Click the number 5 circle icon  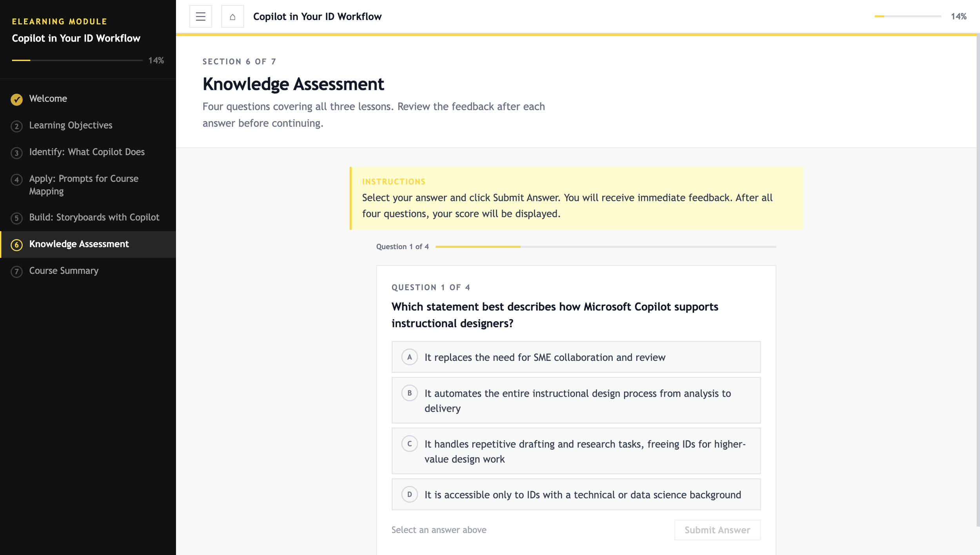click(x=16, y=218)
